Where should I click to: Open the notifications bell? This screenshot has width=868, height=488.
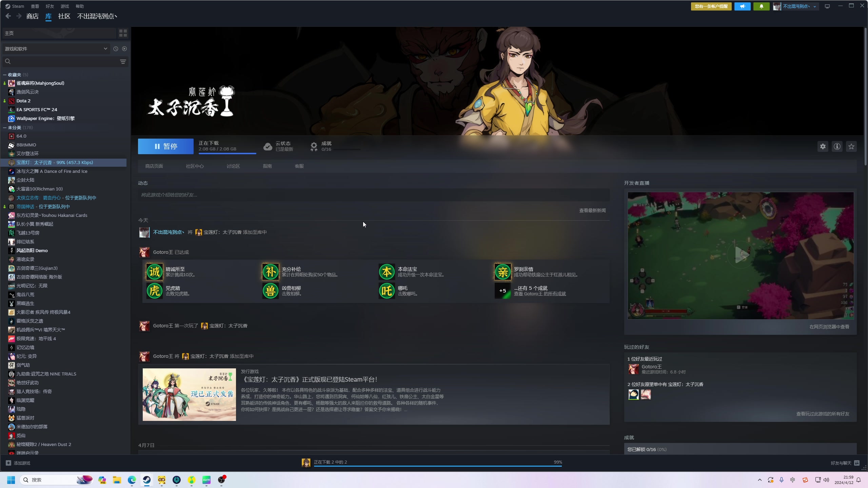point(762,6)
